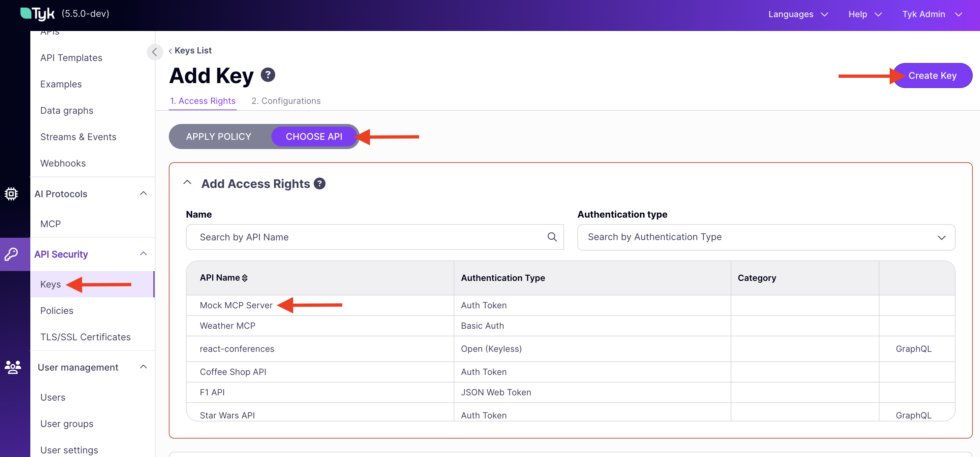The image size is (980, 457).
Task: Open the Tyk Admin user menu
Action: coord(932,14)
